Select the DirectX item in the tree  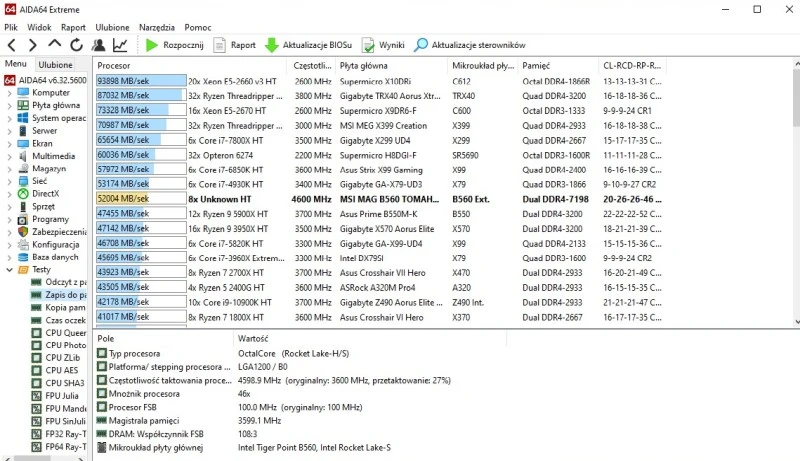[x=45, y=193]
